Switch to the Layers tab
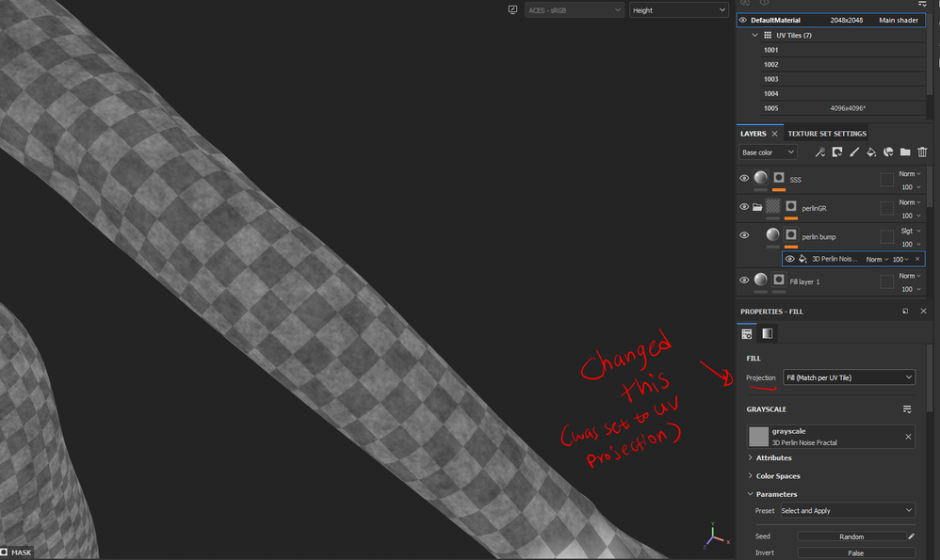 (753, 134)
